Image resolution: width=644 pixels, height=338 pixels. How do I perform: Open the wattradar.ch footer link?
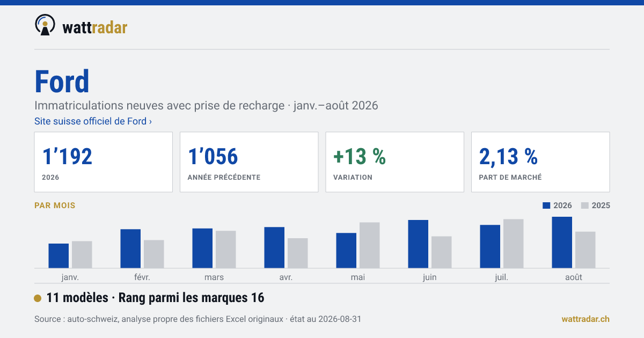[x=586, y=319]
